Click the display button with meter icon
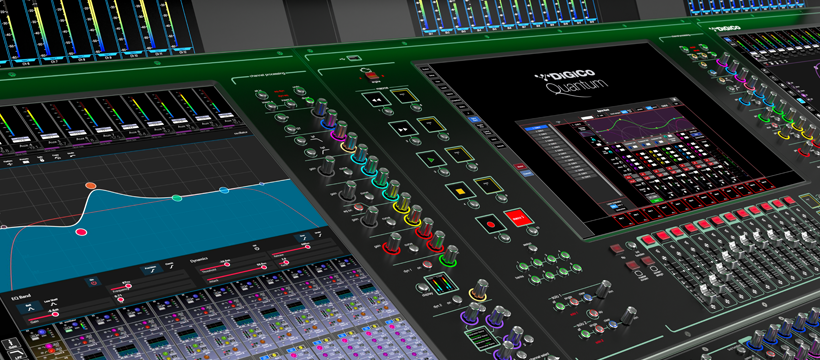This screenshot has width=820, height=360. click(x=437, y=285)
